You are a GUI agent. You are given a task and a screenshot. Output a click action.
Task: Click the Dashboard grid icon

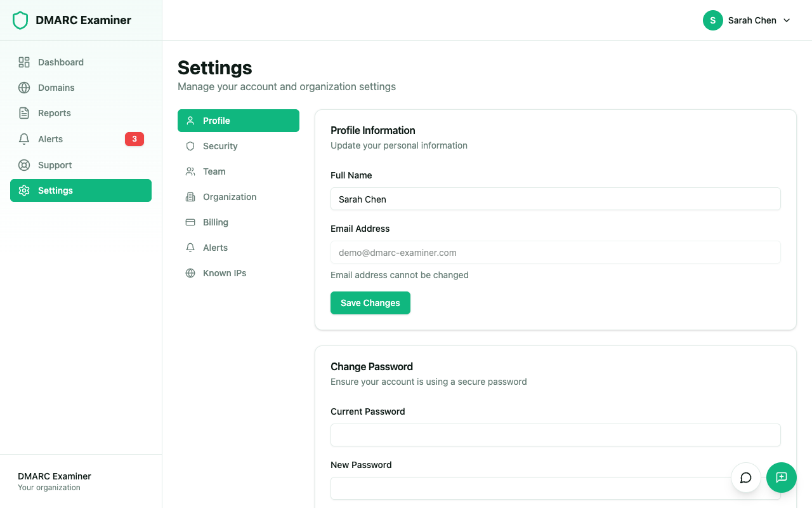click(x=24, y=62)
